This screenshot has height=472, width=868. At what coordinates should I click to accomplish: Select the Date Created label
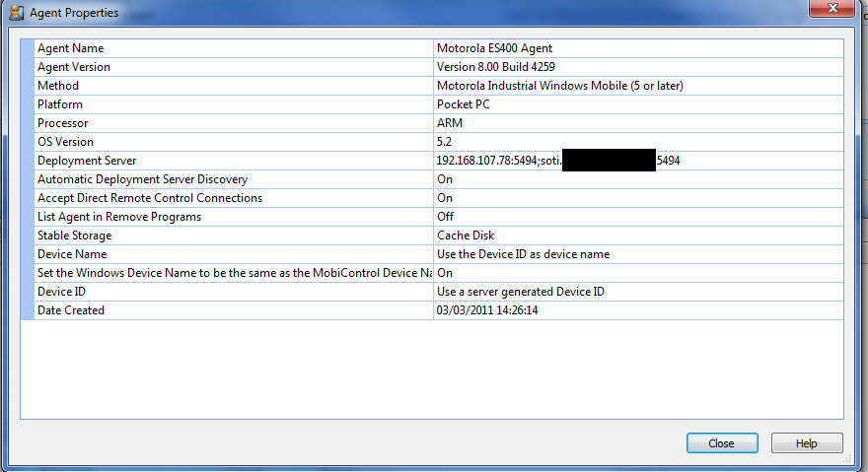[71, 310]
